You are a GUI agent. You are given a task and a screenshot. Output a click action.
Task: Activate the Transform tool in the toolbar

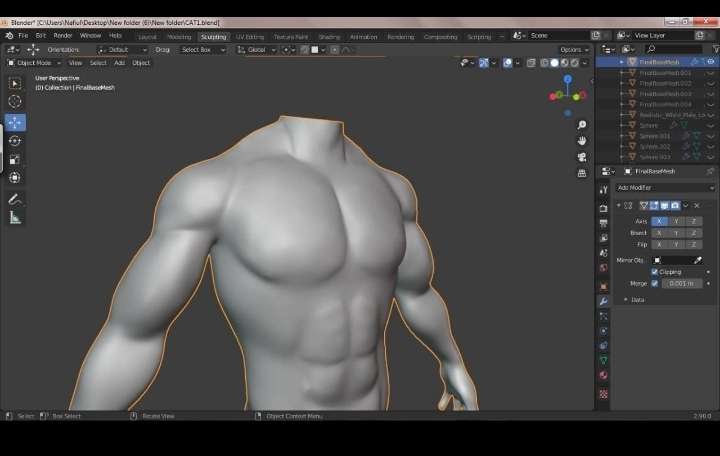(x=15, y=178)
